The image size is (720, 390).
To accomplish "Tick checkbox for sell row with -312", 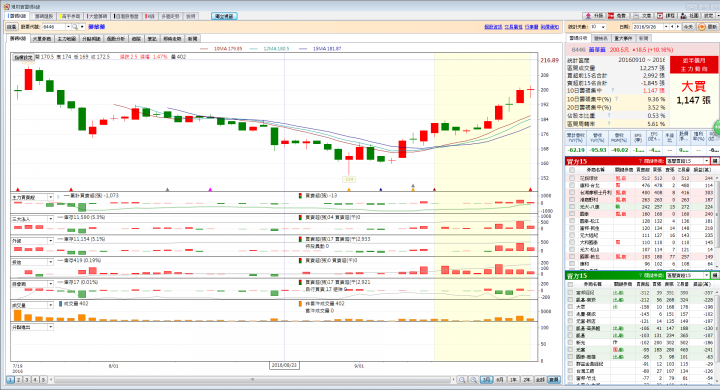I will point(571,293).
